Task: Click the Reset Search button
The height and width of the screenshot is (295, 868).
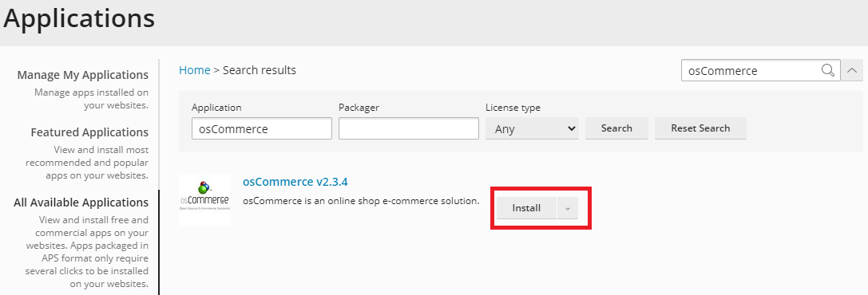Action: [x=700, y=128]
